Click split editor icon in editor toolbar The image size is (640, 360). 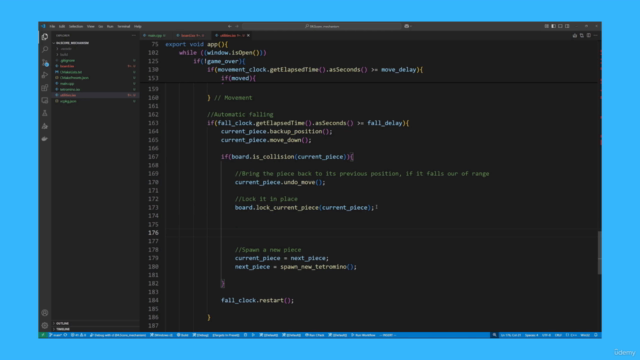point(589,36)
